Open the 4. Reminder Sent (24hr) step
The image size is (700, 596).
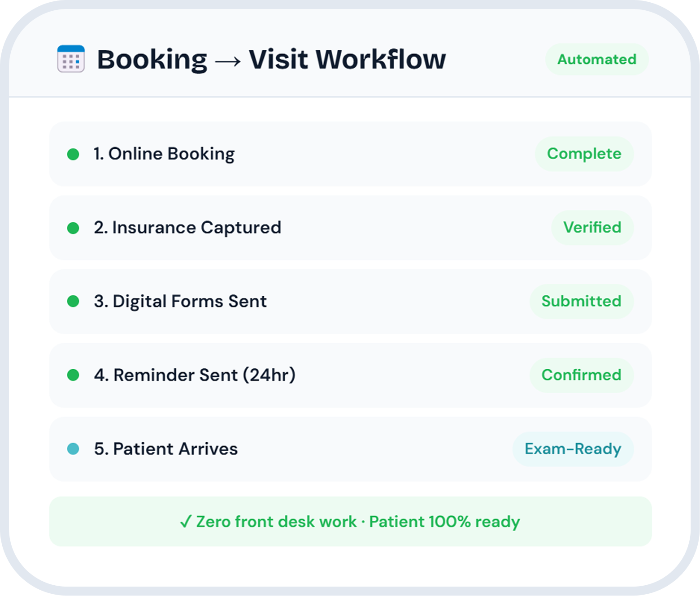pyautogui.click(x=195, y=375)
